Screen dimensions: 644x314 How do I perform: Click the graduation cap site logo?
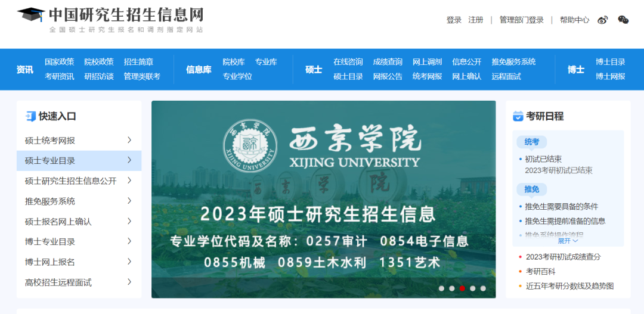30,15
